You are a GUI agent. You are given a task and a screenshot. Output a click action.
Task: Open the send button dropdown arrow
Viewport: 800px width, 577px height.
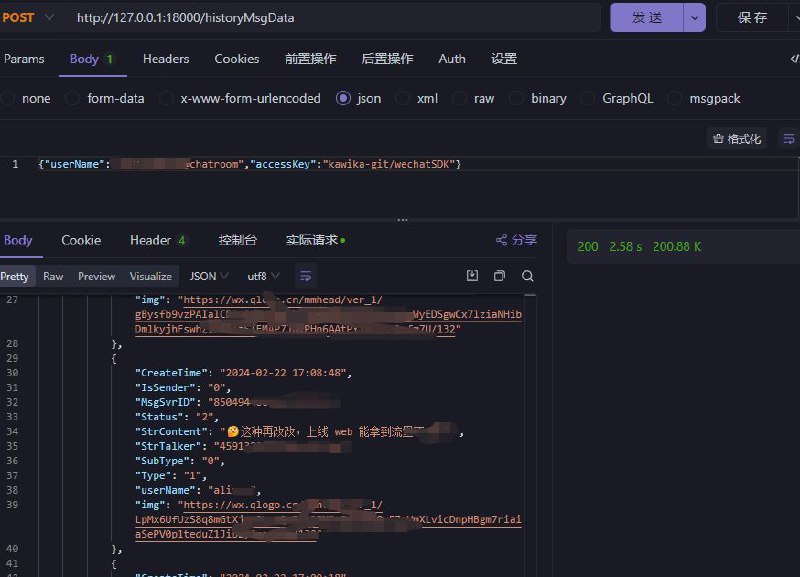pyautogui.click(x=692, y=17)
